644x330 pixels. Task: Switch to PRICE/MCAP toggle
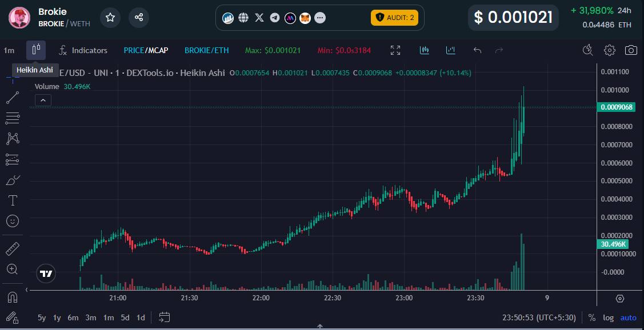[x=146, y=50]
